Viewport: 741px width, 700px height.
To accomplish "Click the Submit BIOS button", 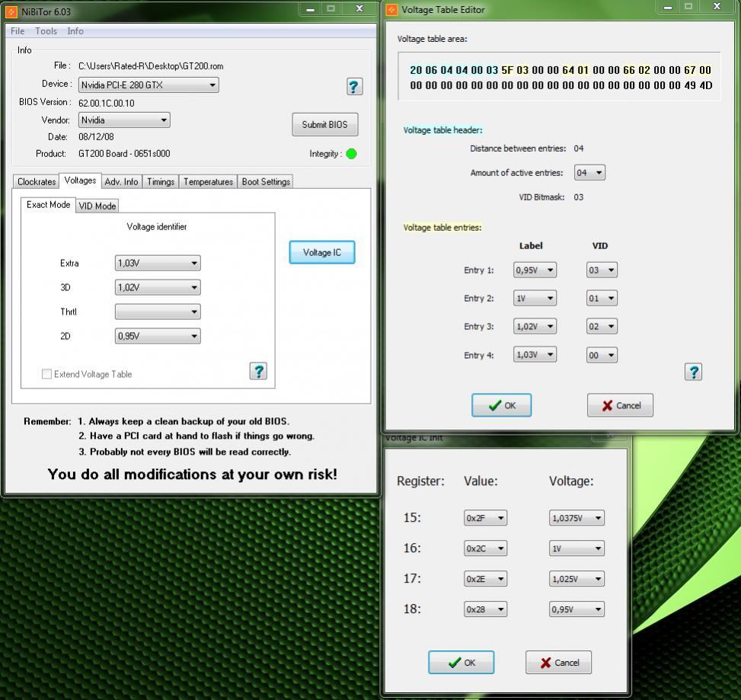I will click(324, 124).
